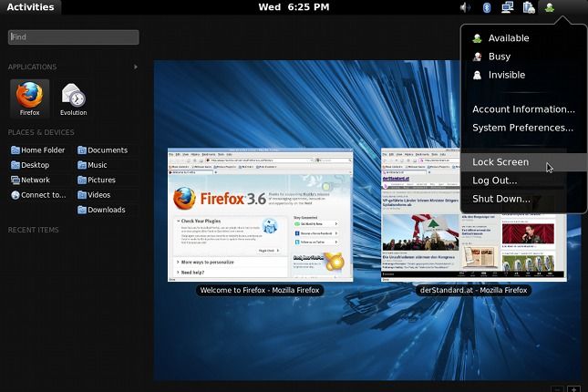The width and height of the screenshot is (588, 392).
Task: Click the Find search field
Action: coord(74,37)
